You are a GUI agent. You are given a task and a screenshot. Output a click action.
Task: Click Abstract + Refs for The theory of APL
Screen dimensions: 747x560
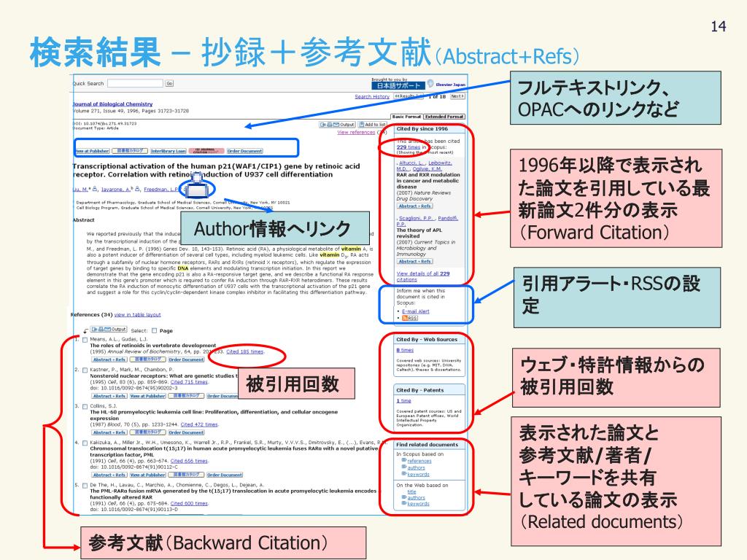[x=414, y=262]
